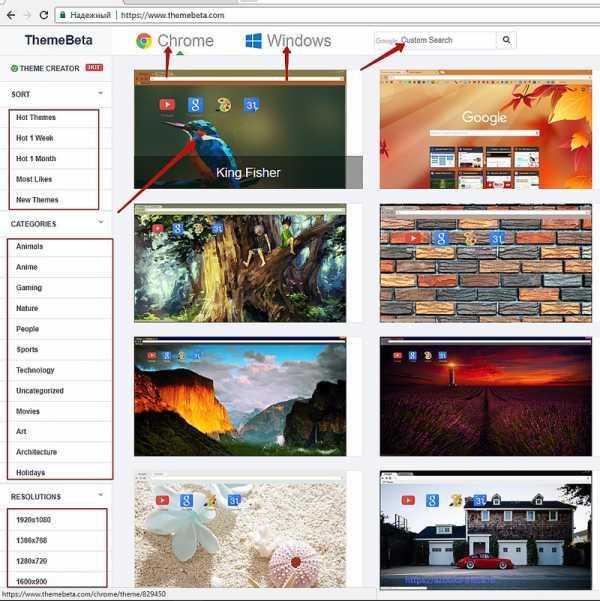Collapse the Categories section chevron
The height and width of the screenshot is (601, 600).
[x=100, y=222]
